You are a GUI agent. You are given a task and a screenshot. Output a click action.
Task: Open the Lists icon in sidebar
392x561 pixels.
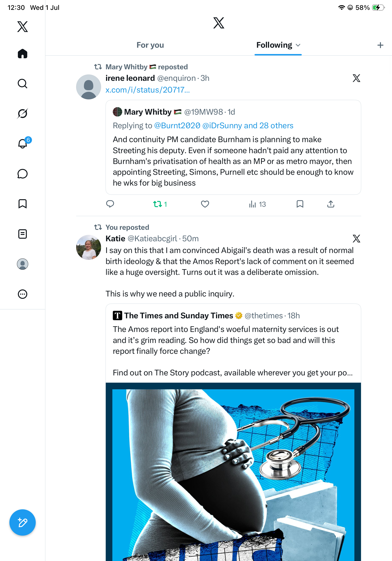point(23,234)
